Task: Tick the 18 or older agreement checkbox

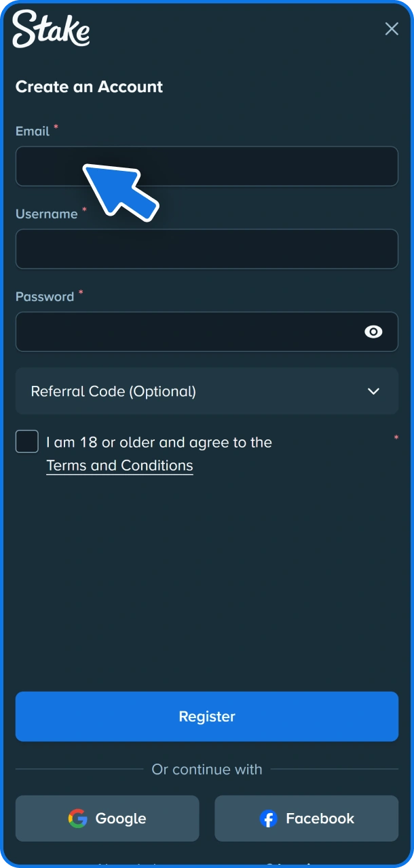Action: 27,441
